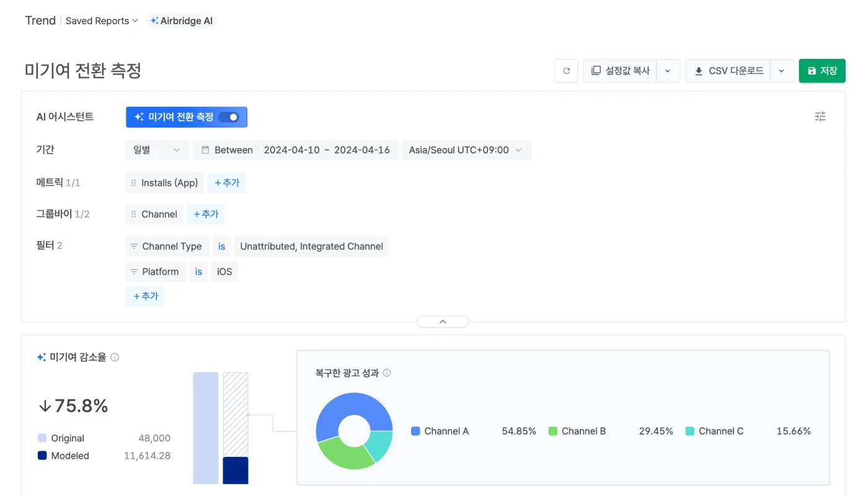Viewport: 868px width, 496px height.
Task: Open the Saved Reports menu
Action: pyautogui.click(x=102, y=21)
